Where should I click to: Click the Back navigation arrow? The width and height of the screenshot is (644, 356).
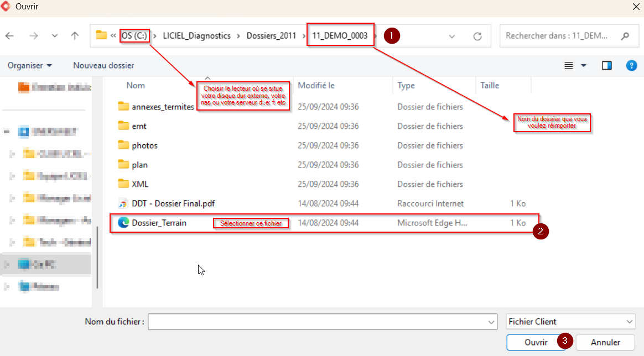click(9, 36)
